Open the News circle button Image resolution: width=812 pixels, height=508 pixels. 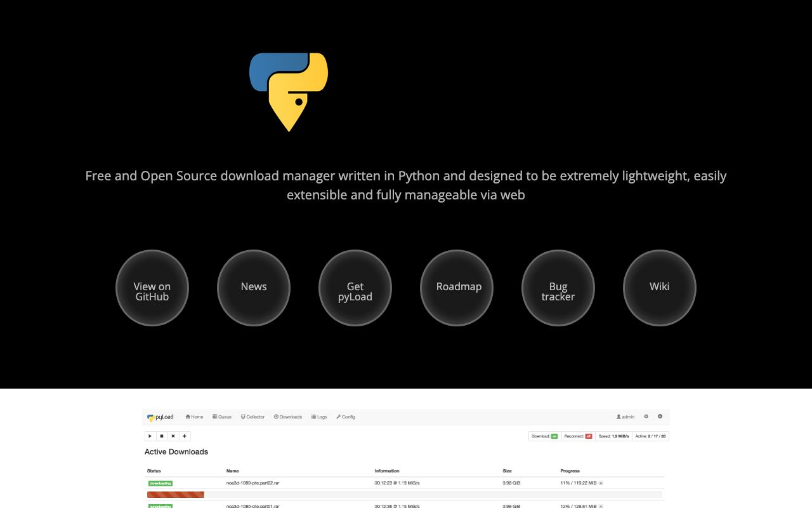click(254, 288)
